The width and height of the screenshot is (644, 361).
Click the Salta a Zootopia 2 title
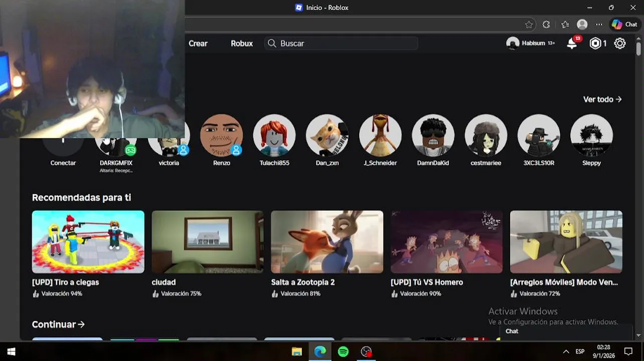pos(303,282)
